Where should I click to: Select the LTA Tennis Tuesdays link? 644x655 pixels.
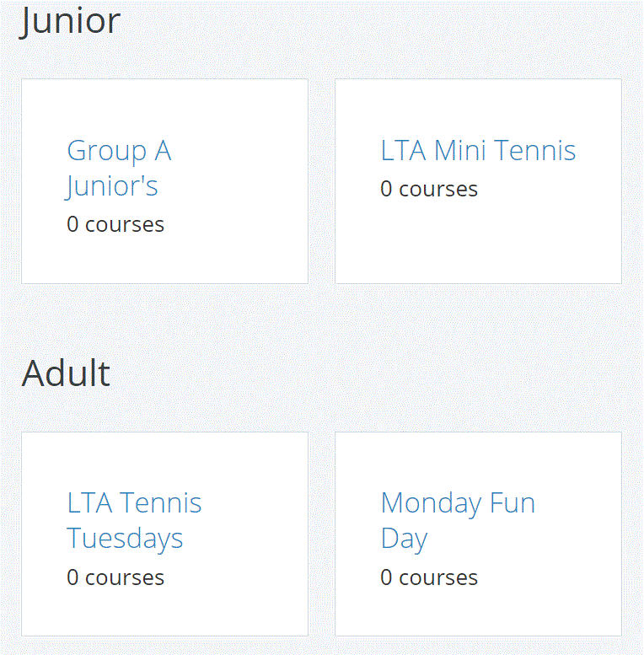point(134,520)
